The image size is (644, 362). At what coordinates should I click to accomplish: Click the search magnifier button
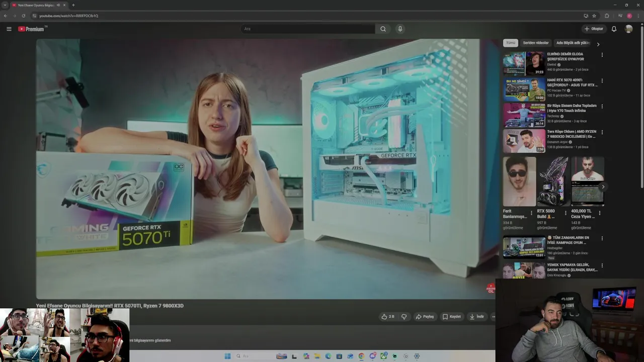[383, 29]
